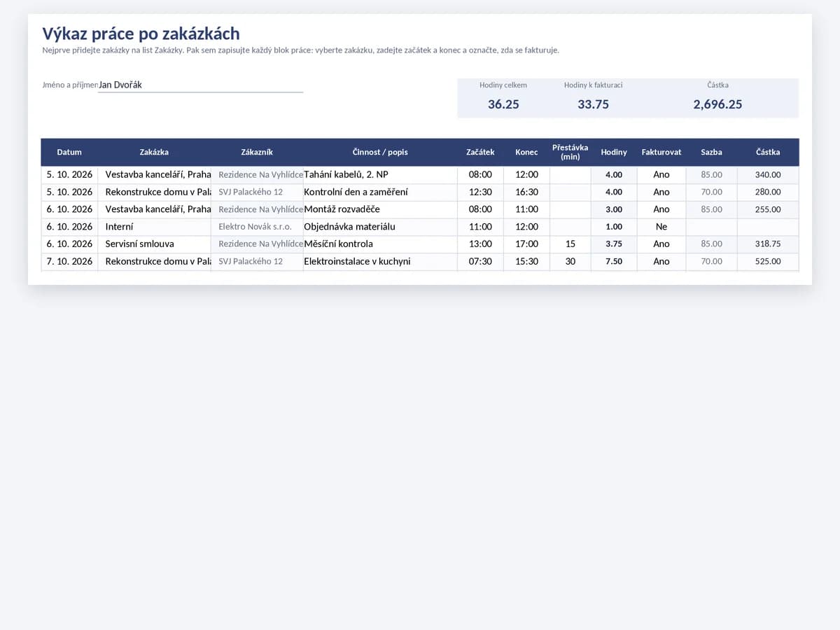
Task: Click the Činnost / popis column header
Action: click(x=380, y=152)
